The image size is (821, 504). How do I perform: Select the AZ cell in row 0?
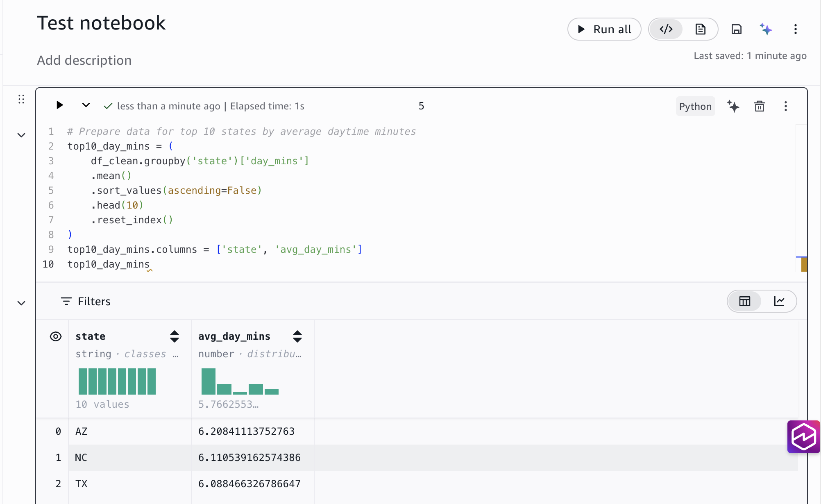pyautogui.click(x=130, y=431)
